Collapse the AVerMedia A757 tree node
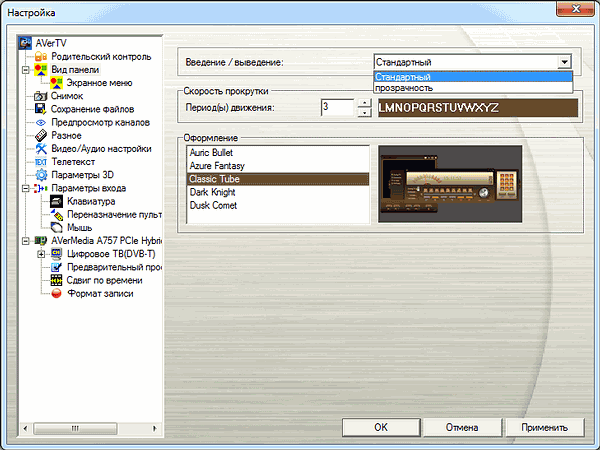Viewport: 600px width, 450px height. [x=25, y=241]
